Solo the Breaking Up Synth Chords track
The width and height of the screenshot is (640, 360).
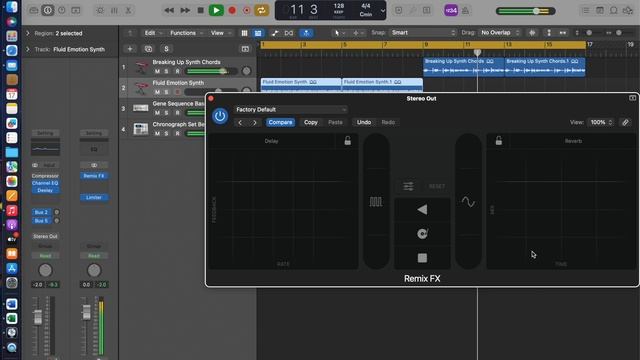167,71
